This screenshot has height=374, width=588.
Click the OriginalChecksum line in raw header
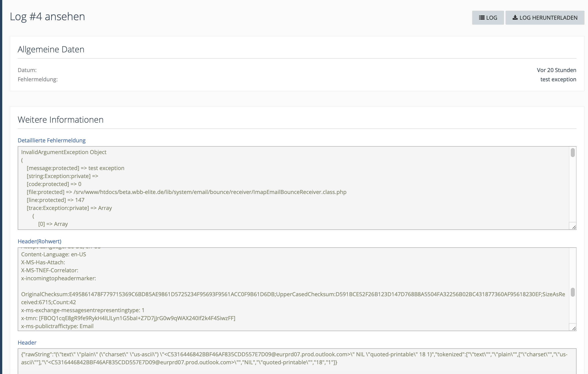tap(293, 294)
